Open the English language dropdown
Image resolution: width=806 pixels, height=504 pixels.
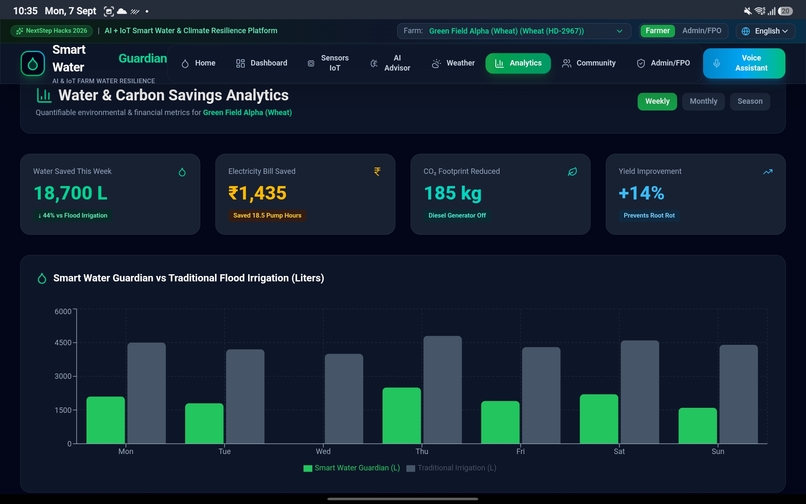tap(765, 31)
